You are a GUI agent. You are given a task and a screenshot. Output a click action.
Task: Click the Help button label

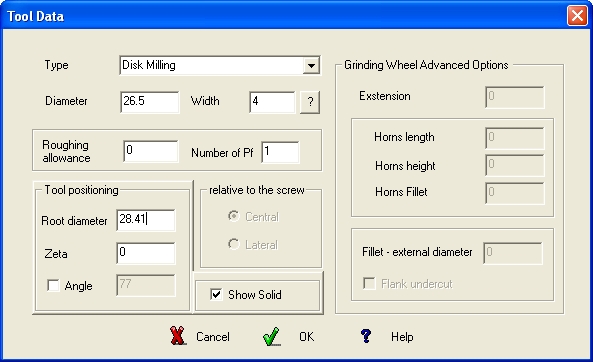402,337
